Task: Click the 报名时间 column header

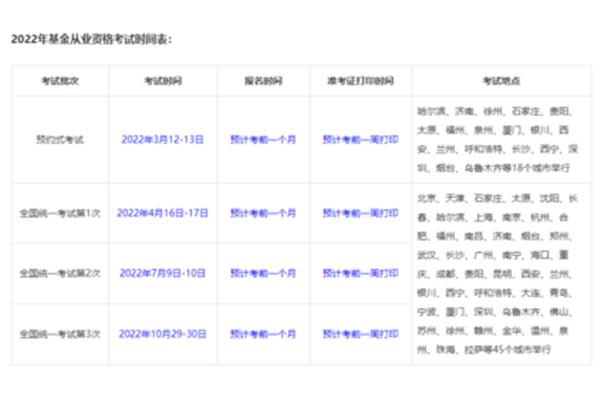Action: (263, 81)
